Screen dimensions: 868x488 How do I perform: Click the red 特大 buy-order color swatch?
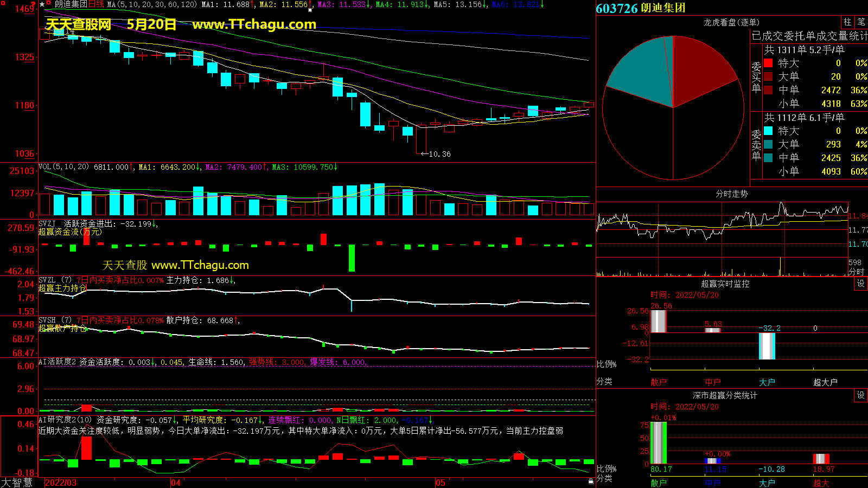click(768, 63)
